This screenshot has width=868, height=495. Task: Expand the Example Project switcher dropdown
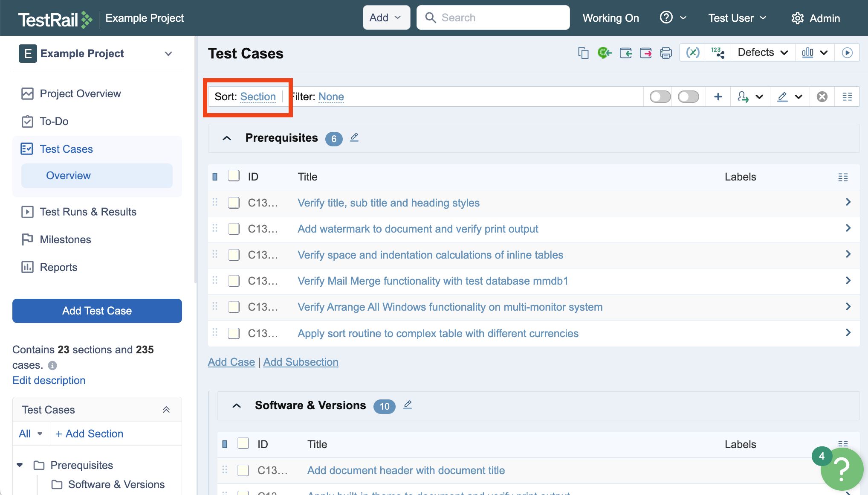[168, 54]
